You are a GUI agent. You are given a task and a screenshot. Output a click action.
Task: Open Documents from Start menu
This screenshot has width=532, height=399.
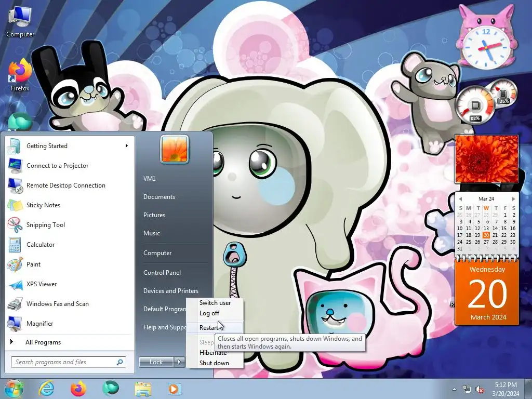(x=159, y=197)
